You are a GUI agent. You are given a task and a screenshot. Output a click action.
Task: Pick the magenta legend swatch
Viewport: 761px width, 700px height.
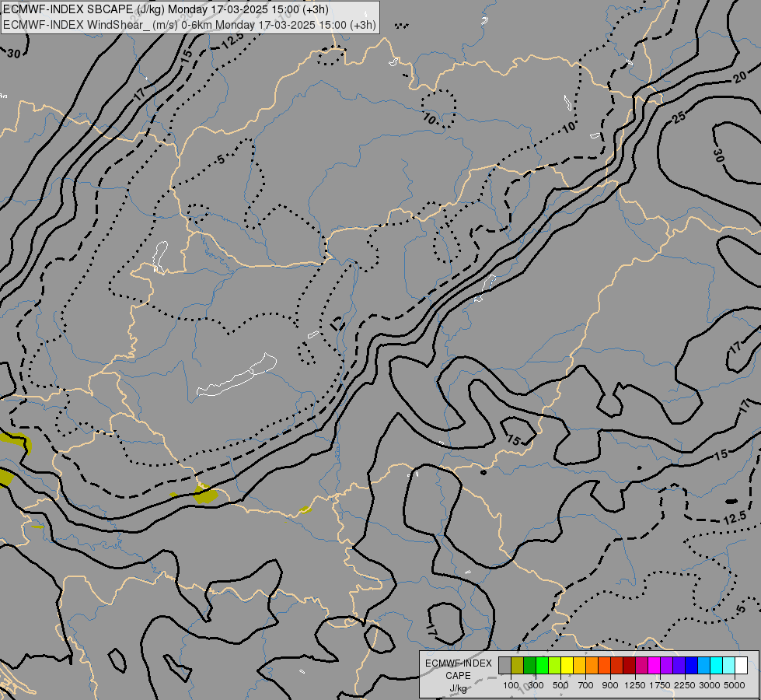coord(654,665)
